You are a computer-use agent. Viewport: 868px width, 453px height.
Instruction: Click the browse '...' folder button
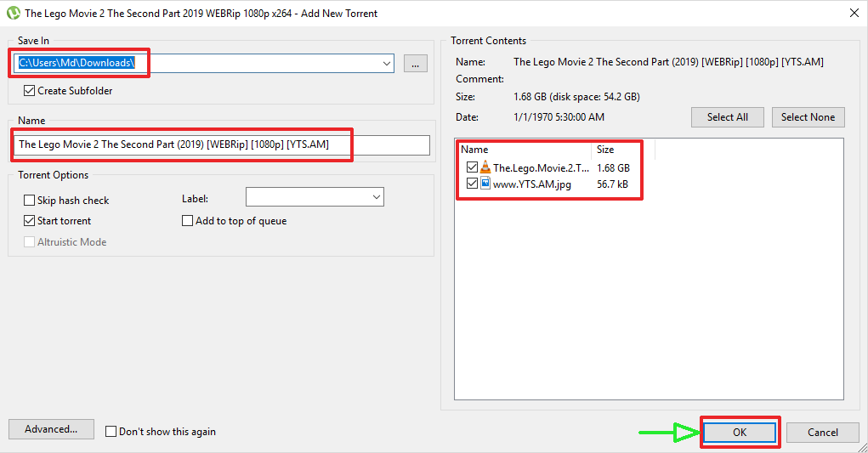pos(415,64)
